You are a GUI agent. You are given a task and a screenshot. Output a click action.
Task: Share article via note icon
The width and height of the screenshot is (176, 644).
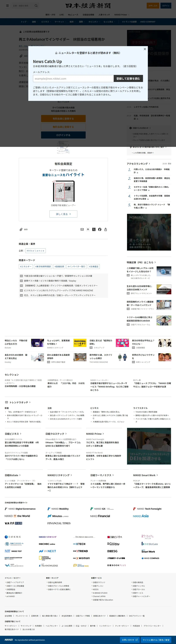tap(88, 229)
